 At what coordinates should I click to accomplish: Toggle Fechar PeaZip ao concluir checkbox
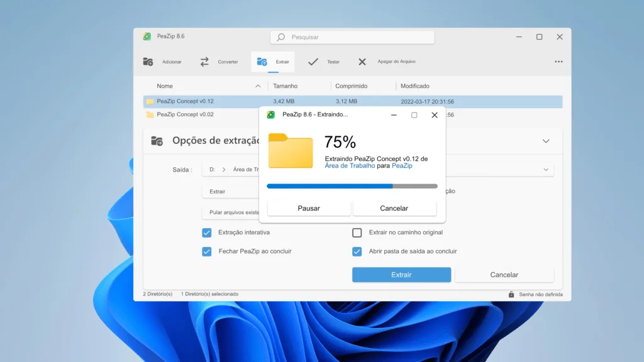(x=206, y=251)
